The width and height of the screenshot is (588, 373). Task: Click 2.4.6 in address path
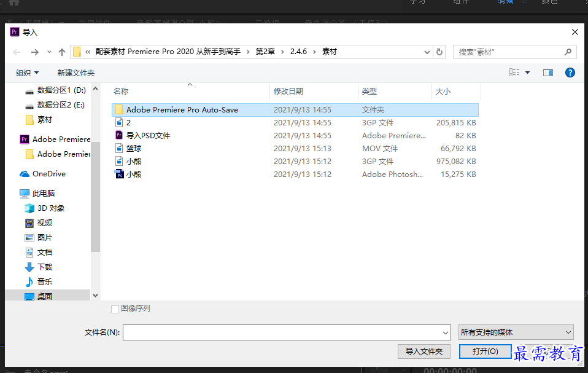(298, 52)
